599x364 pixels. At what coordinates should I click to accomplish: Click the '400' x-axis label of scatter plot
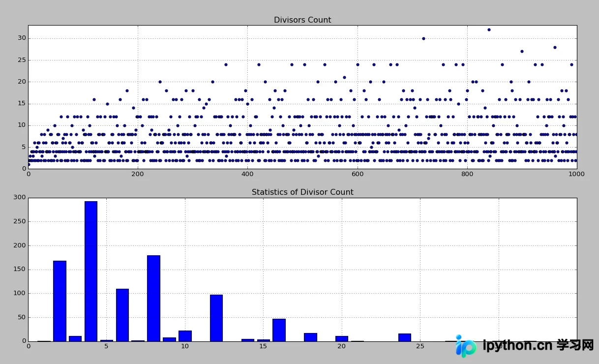(247, 174)
